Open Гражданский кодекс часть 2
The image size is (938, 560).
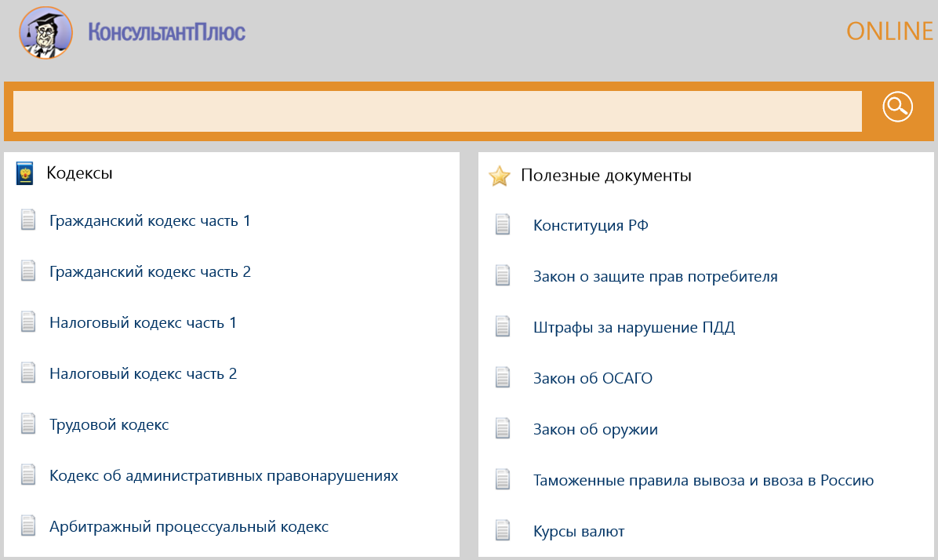point(150,272)
